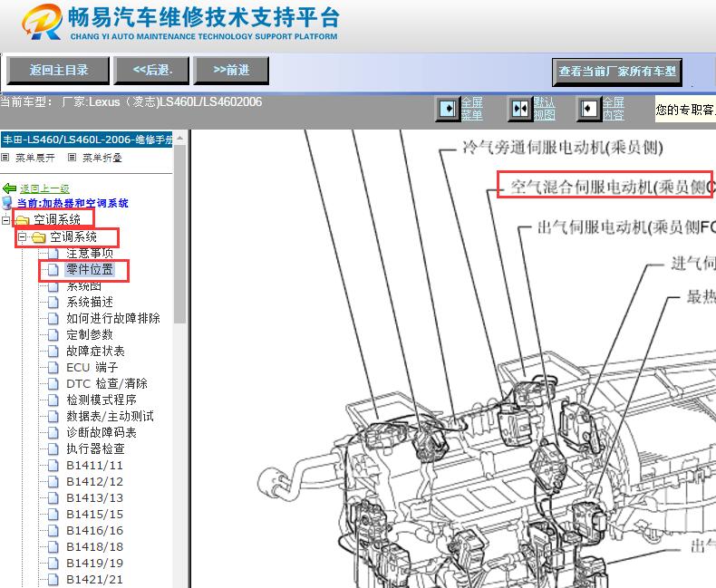The width and height of the screenshot is (716, 588).
Task: Click the document icon beside 执行器检查
Action: pos(53,448)
